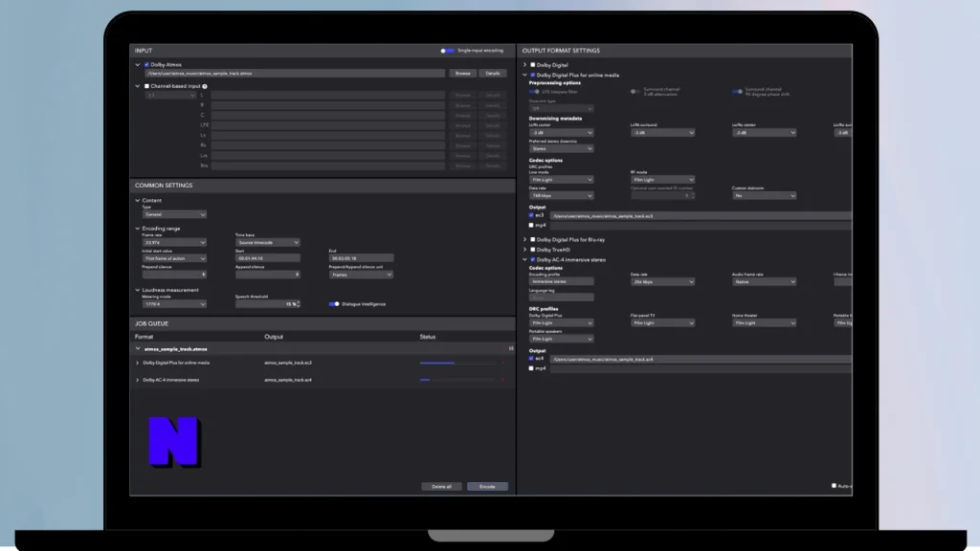This screenshot has height=551, width=980.
Task: Open Time base dropdown showing Source timecode
Action: [268, 242]
